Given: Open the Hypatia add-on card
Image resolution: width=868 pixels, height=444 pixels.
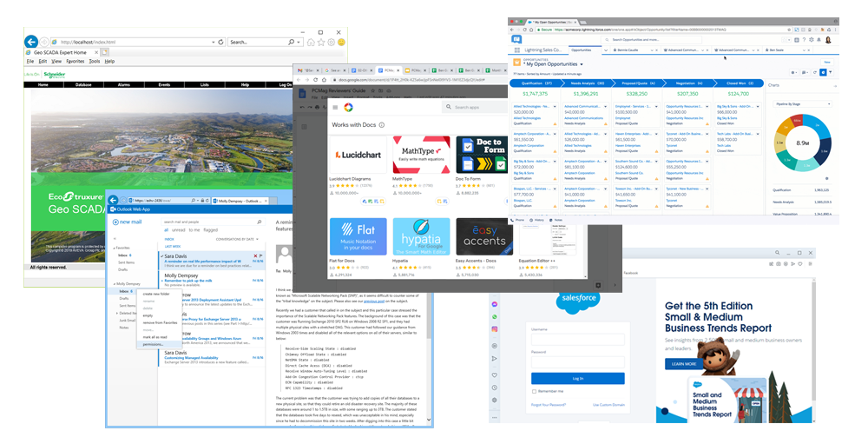Looking at the screenshot, I should pos(421,248).
